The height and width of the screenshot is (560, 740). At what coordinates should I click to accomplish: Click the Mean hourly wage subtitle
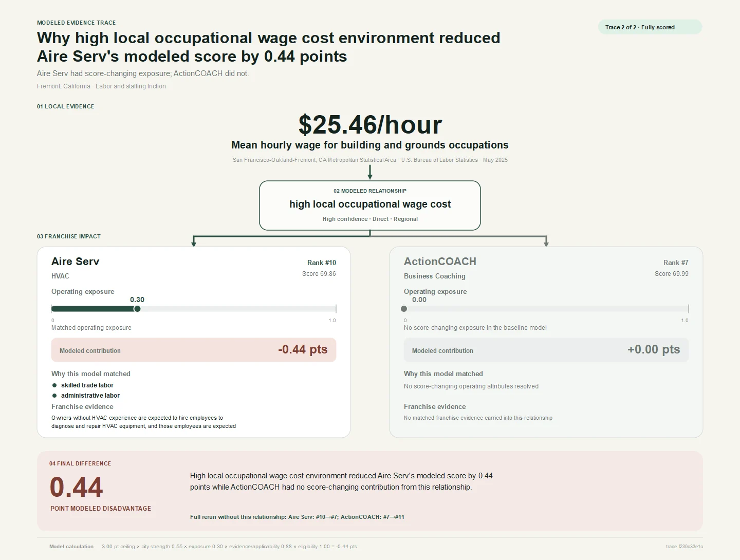tap(370, 145)
